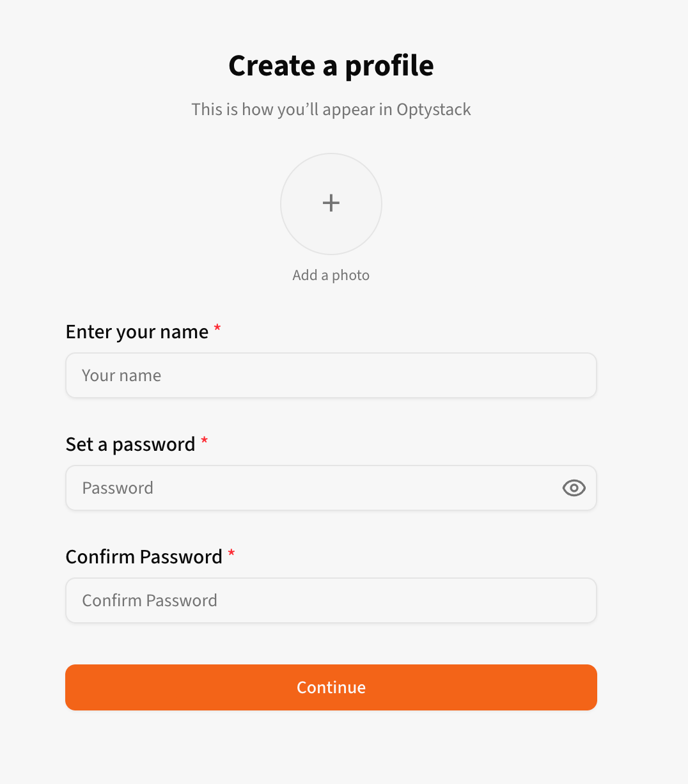Click the "Your name" placeholder text
The image size is (688, 784).
click(x=121, y=375)
